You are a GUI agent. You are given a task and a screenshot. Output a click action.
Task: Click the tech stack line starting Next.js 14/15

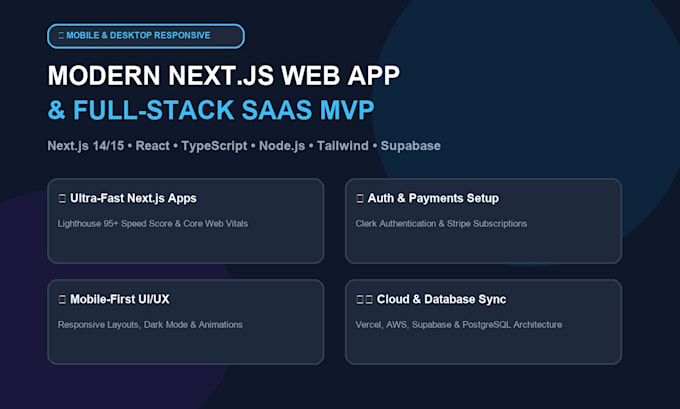244,146
